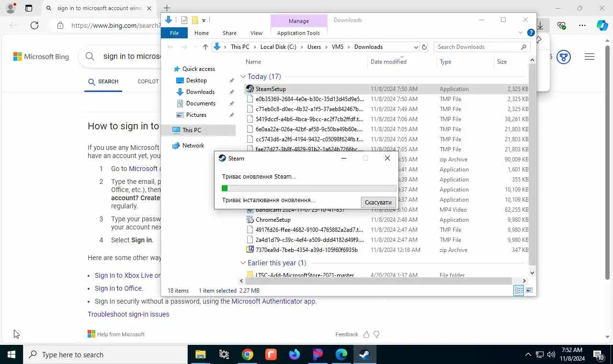Click the Steam logo in dialog title
Screen dimensions: 613x364
point(222,159)
